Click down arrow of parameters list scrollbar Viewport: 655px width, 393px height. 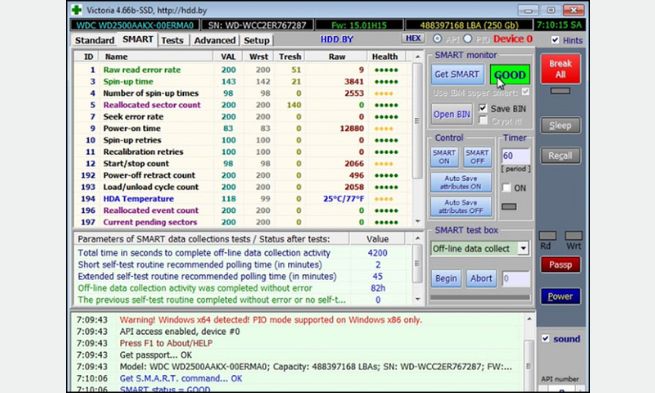(418, 299)
